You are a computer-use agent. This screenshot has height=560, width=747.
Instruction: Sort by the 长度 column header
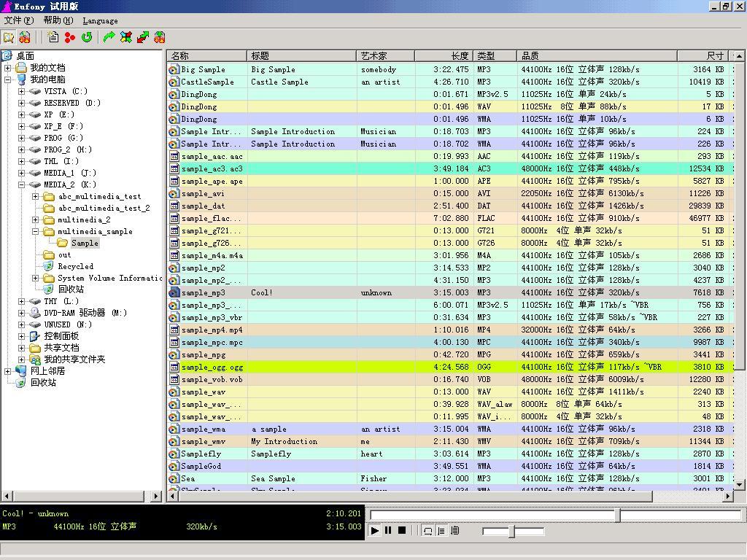444,55
